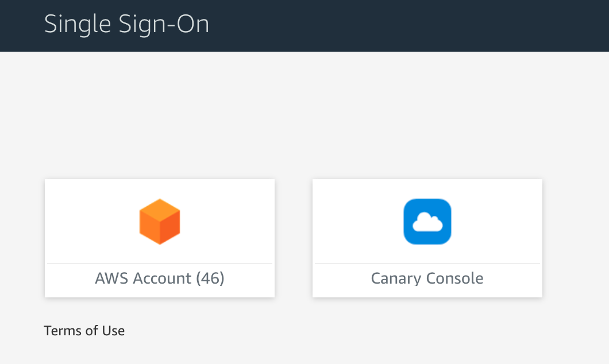The image size is (609, 364).
Task: Click the blue Canary cloud icon
Action: [x=427, y=222]
